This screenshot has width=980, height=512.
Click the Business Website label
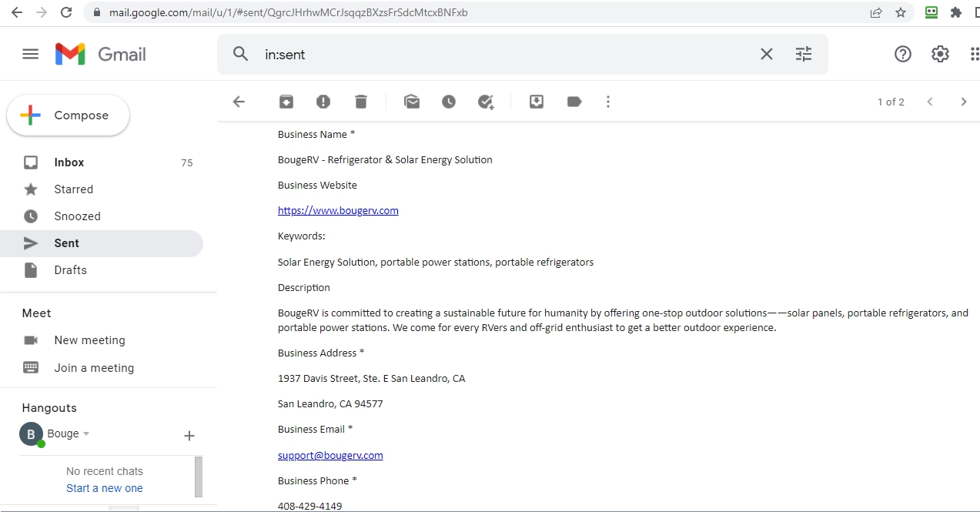tap(317, 185)
